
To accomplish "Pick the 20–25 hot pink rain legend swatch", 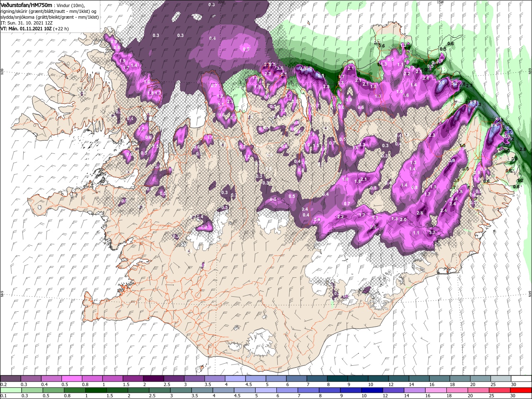I will pos(478,390).
